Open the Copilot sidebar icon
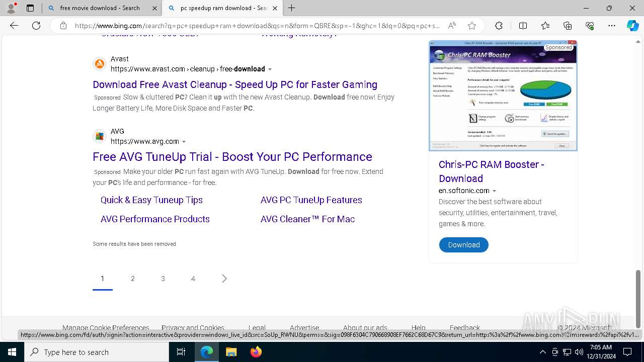The height and width of the screenshot is (362, 644). (632, 26)
